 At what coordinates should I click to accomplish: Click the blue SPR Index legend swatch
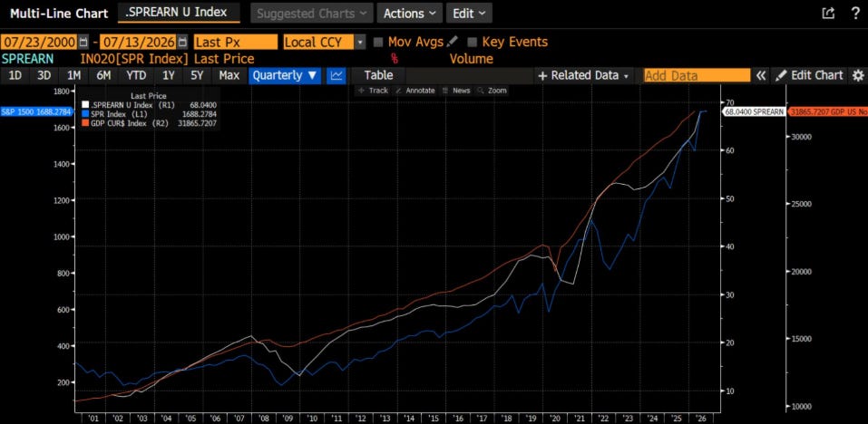pyautogui.click(x=84, y=114)
